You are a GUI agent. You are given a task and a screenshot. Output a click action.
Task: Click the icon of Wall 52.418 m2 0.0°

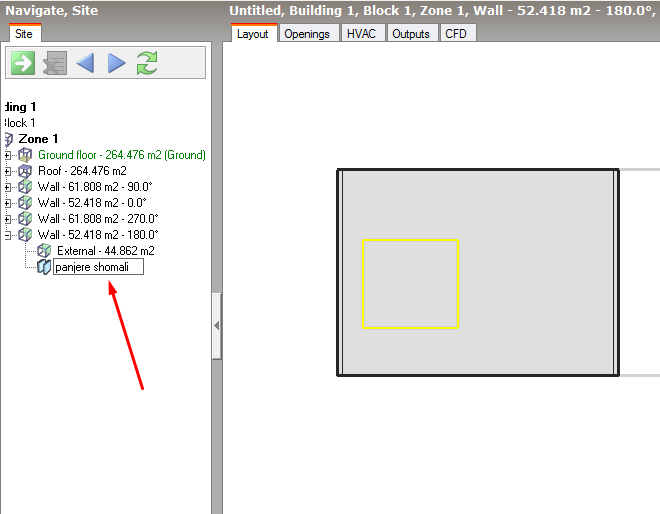25,203
